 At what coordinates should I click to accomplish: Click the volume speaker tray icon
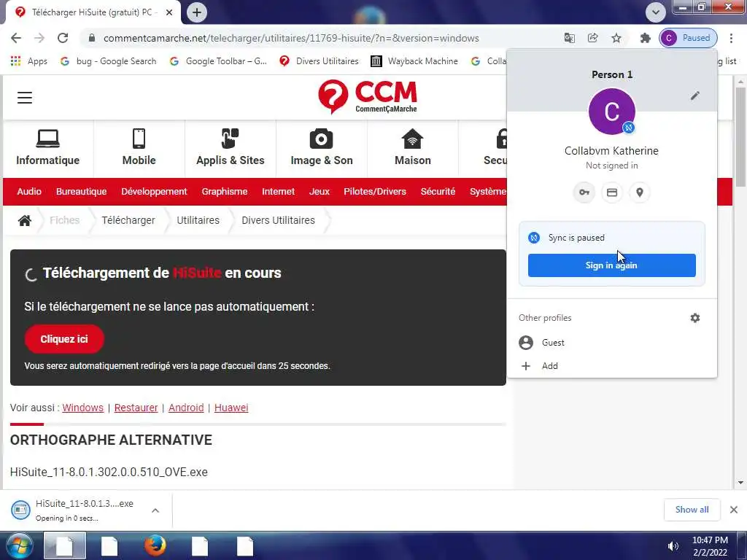pos(673,546)
